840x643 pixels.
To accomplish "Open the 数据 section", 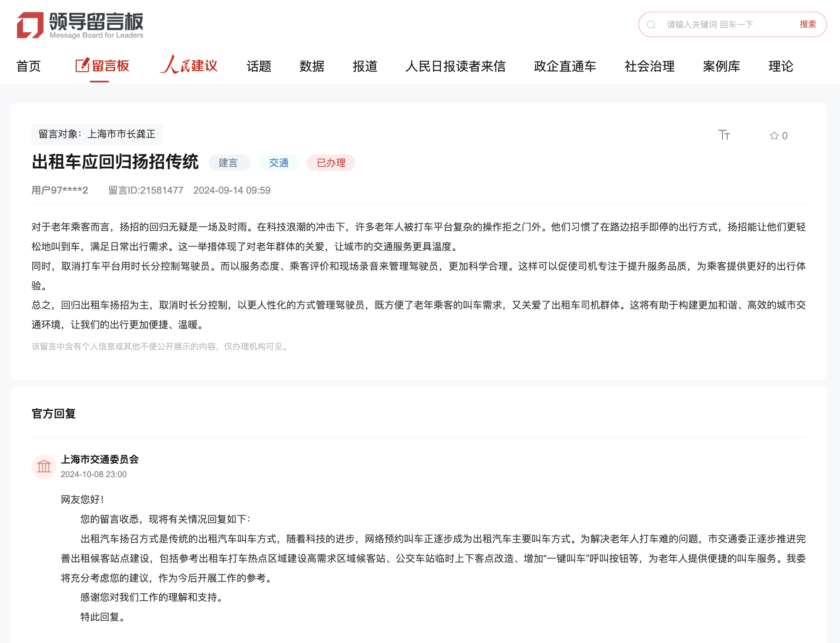I will click(311, 66).
